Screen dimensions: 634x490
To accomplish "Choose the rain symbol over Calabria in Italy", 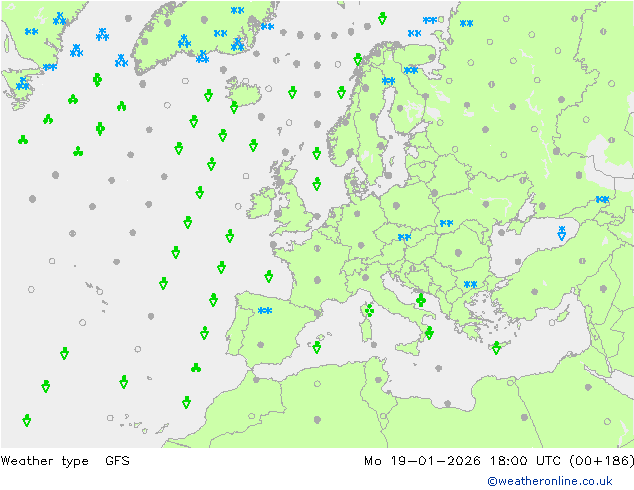I will click(x=429, y=333).
